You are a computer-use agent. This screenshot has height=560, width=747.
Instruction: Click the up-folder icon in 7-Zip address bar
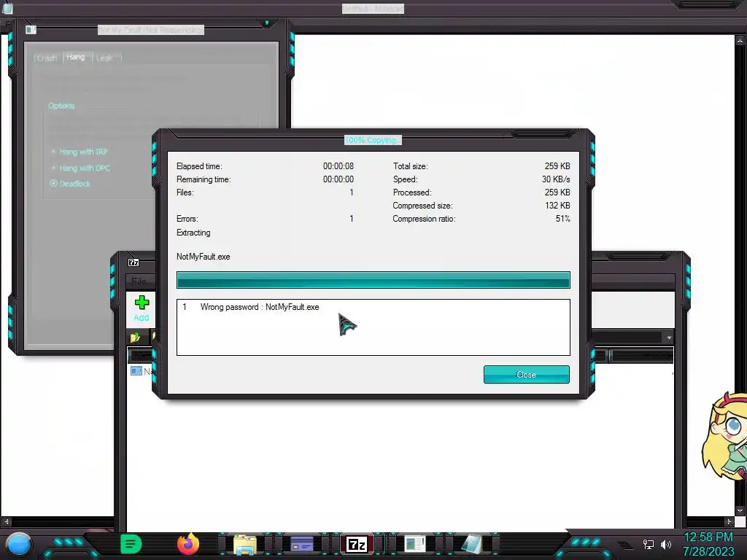[135, 337]
